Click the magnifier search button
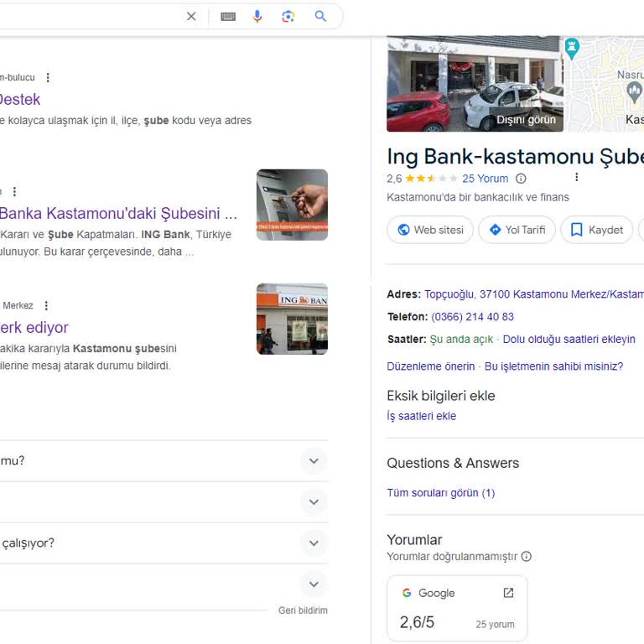644x644 pixels. click(320, 17)
